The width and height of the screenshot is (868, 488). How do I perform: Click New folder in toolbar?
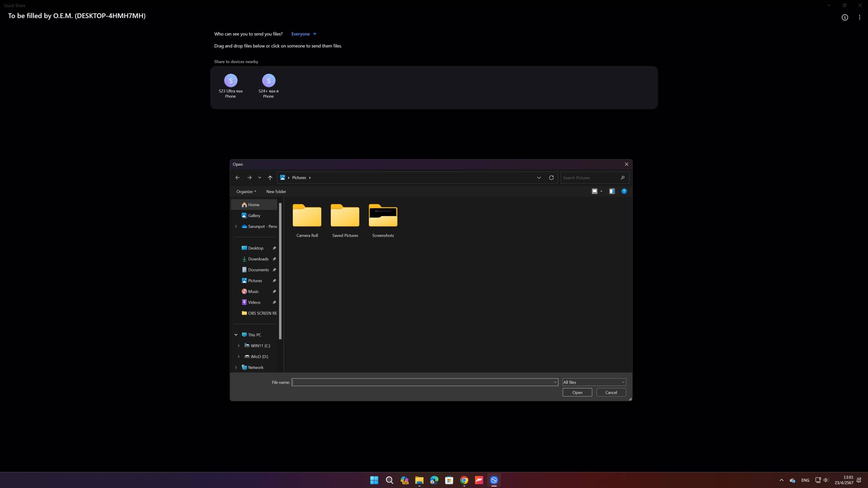(x=276, y=191)
